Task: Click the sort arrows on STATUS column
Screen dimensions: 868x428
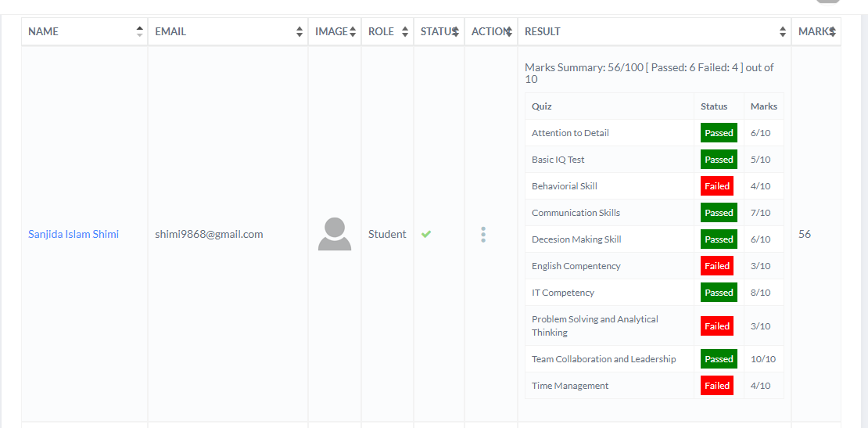Action: pos(455,31)
